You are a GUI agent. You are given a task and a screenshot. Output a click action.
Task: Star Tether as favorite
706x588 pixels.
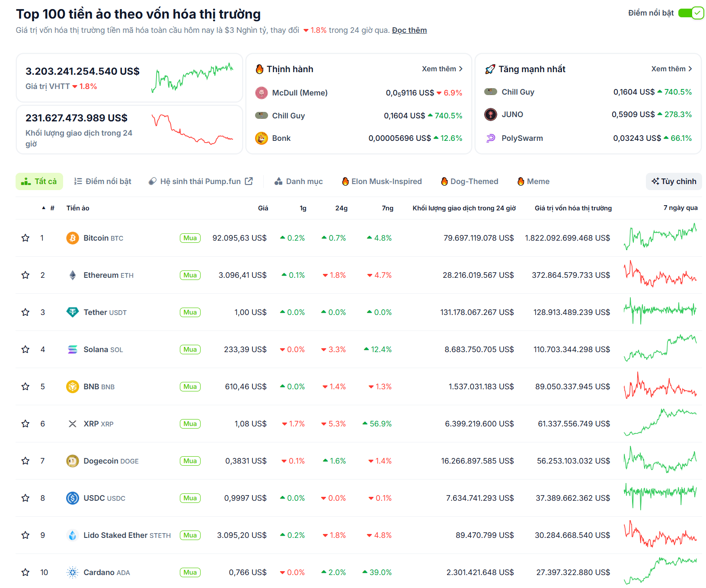[x=26, y=312]
